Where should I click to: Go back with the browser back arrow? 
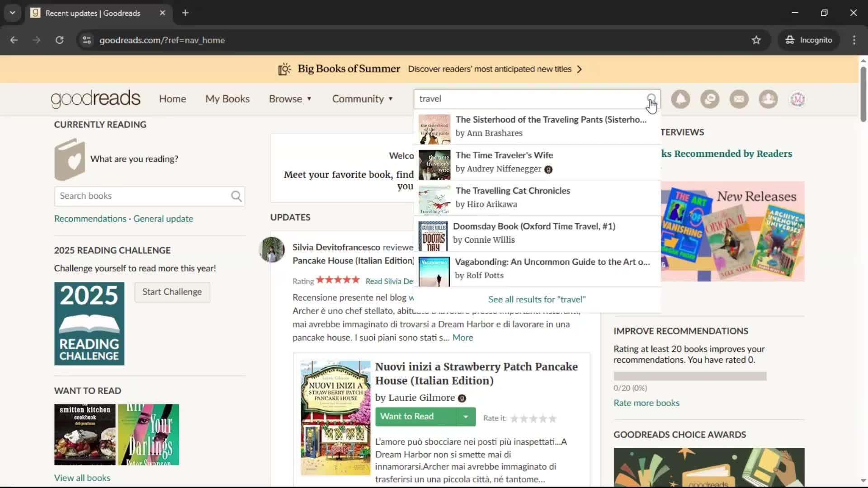pyautogui.click(x=14, y=40)
